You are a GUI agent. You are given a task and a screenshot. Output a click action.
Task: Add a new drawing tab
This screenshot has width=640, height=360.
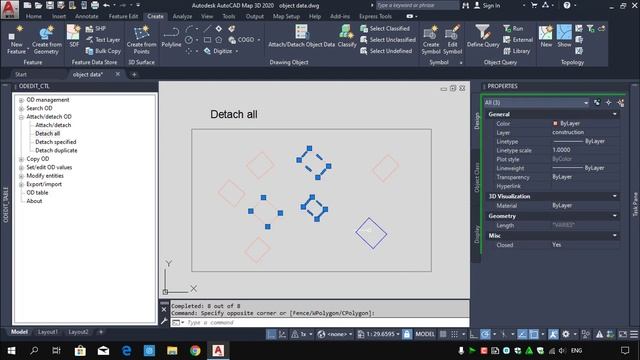point(134,74)
